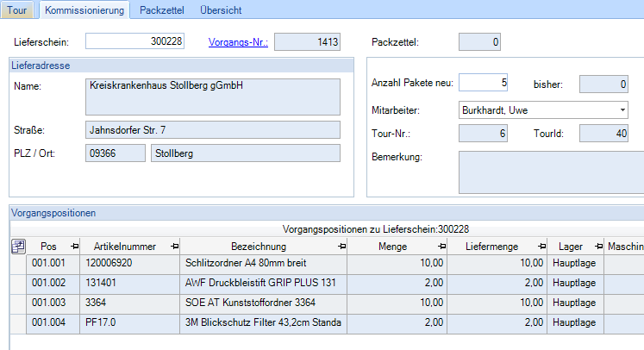
Task: Go to the Übersicht tab
Action: (x=220, y=10)
